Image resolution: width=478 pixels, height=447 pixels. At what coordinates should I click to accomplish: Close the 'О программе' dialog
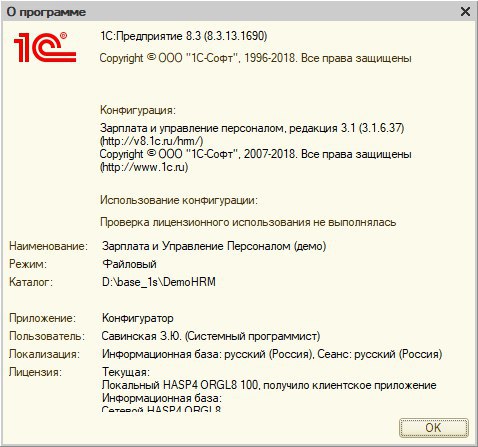pos(465,12)
